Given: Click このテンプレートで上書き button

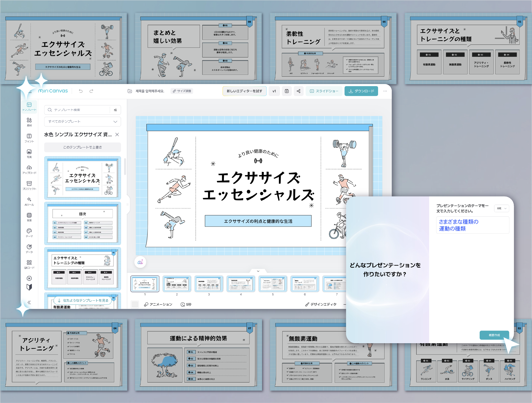Looking at the screenshot, I should pyautogui.click(x=83, y=147).
